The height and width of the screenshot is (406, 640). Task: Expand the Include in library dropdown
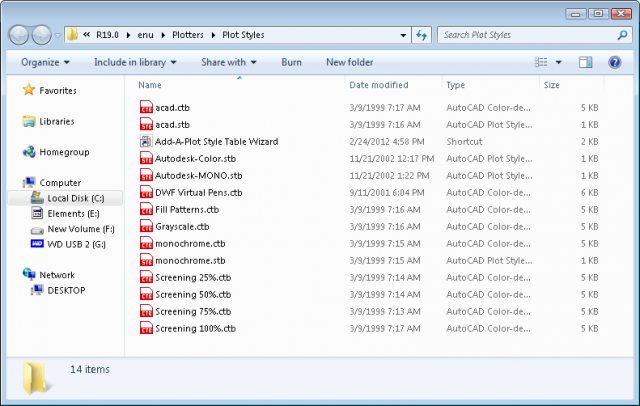[135, 62]
